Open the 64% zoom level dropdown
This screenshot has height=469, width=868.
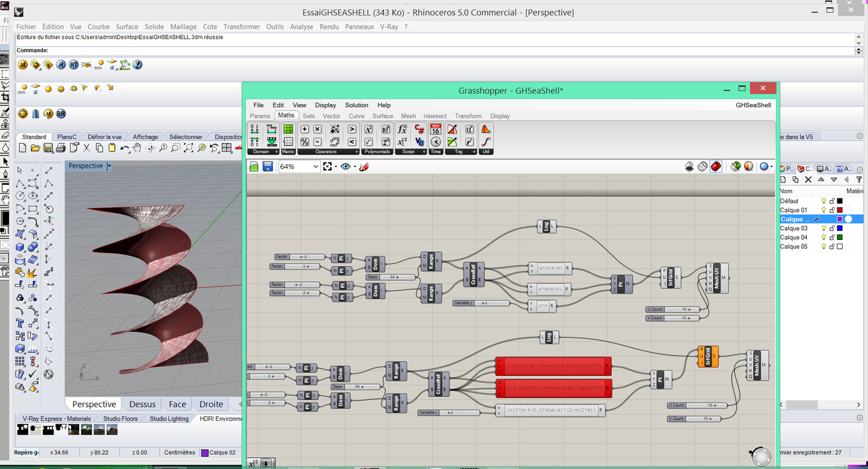(x=316, y=167)
